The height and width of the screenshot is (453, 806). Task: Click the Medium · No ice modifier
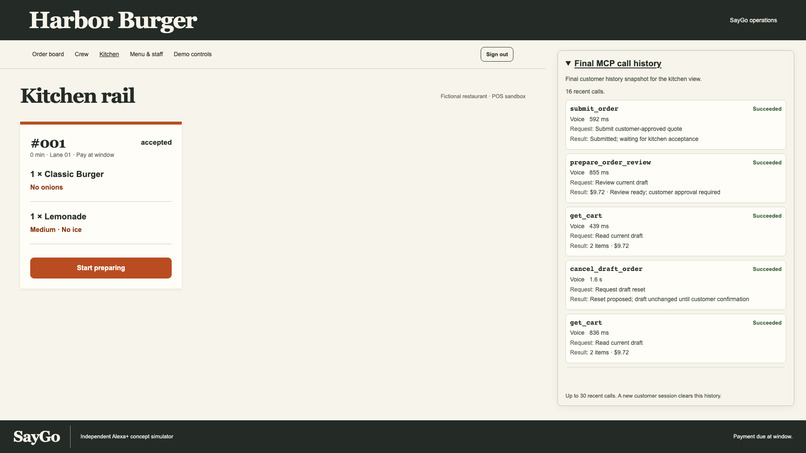pyautogui.click(x=56, y=229)
